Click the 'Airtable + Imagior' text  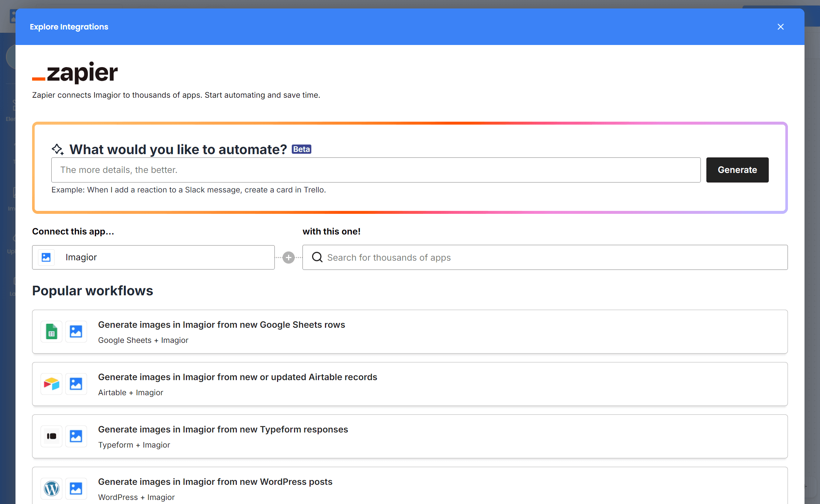(x=131, y=393)
